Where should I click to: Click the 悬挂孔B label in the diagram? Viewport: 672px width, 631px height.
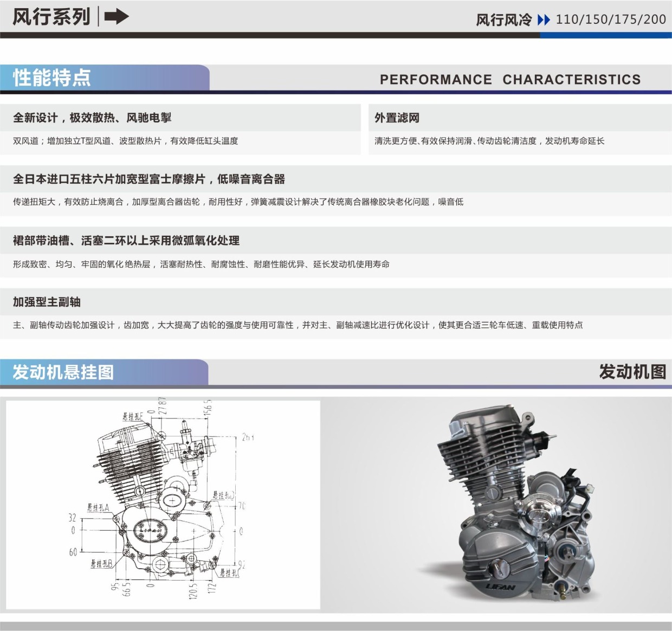tap(101, 564)
